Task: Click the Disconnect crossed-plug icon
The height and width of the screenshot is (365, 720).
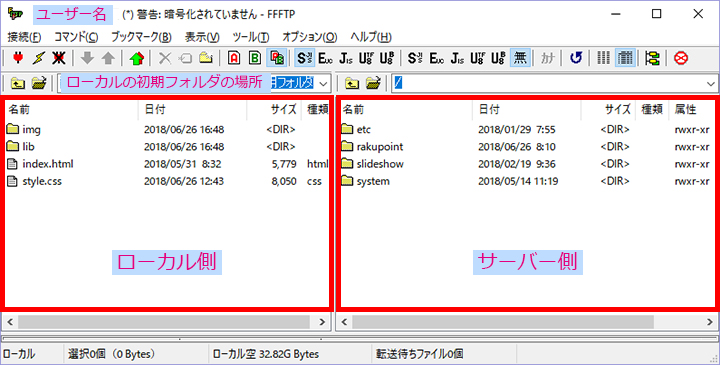Action: click(x=59, y=58)
